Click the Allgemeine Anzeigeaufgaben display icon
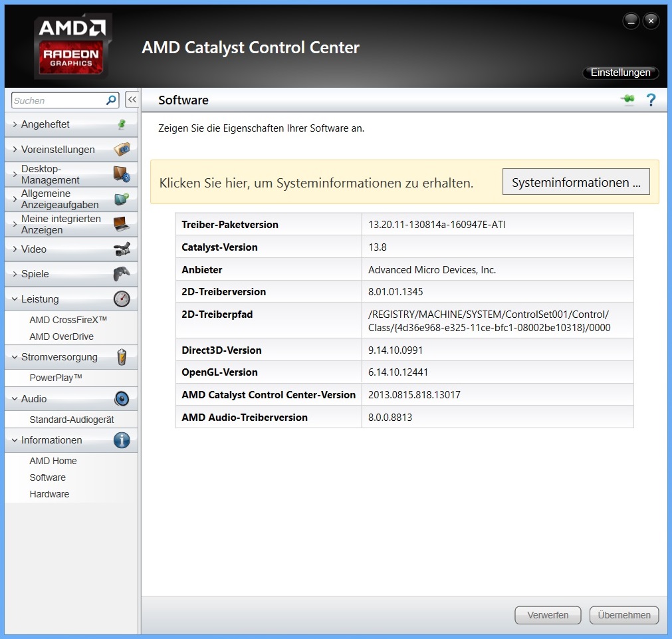The width and height of the screenshot is (672, 639). click(122, 199)
